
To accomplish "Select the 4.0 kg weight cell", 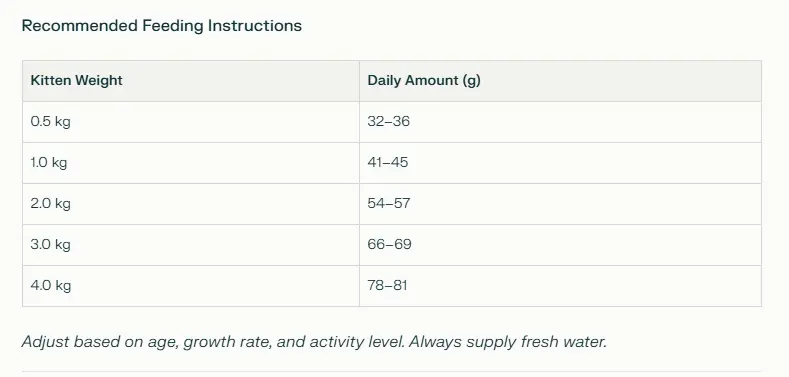I will (191, 286).
